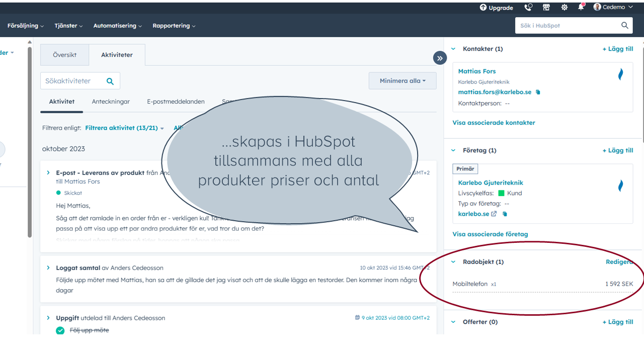This screenshot has height=362, width=644.
Task: Open the Cedemo account dropdown
Action: point(613,7)
